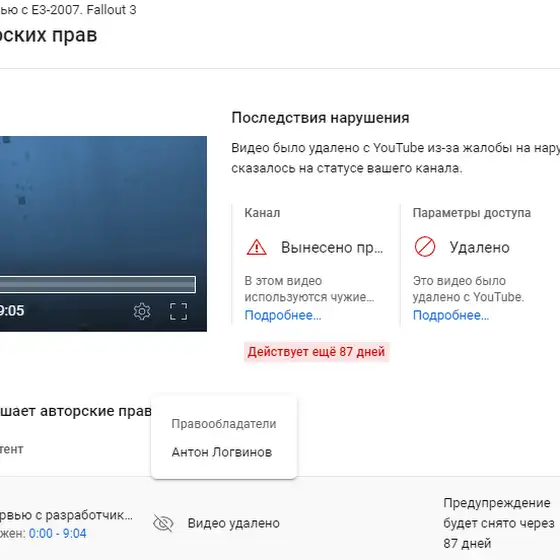Viewport: 560px width, 560px height.
Task: Click the Вынесено пр… status text
Action: pos(332,247)
